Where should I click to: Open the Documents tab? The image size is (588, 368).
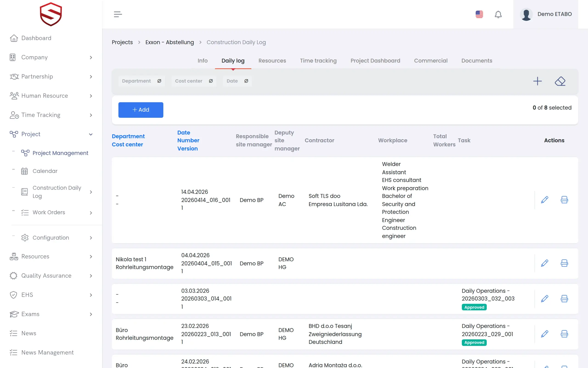point(477,60)
